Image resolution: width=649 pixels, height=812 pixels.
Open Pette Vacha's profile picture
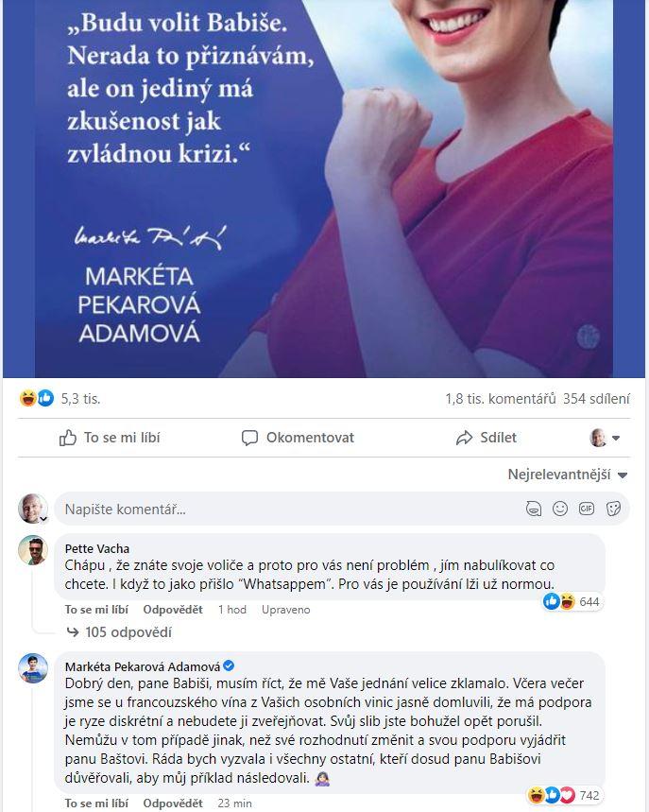pyautogui.click(x=33, y=550)
